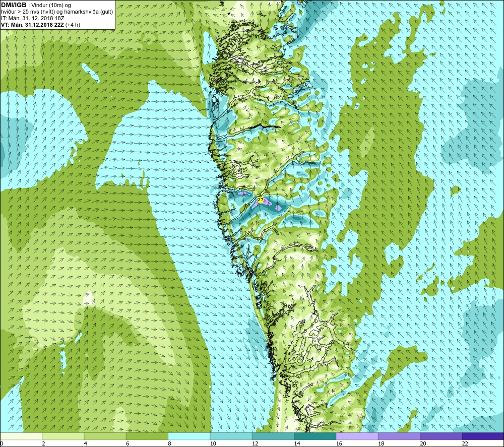Click the legend scale label 8
This screenshot has height=447, width=504.
point(169,443)
